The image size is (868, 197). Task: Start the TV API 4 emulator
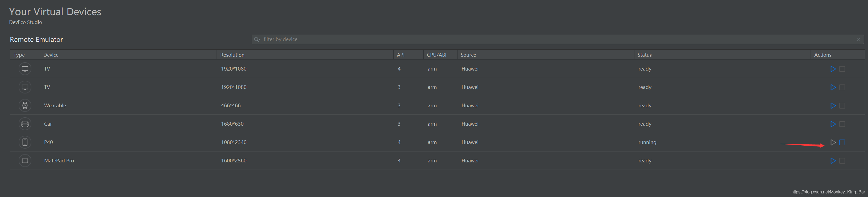tap(833, 69)
